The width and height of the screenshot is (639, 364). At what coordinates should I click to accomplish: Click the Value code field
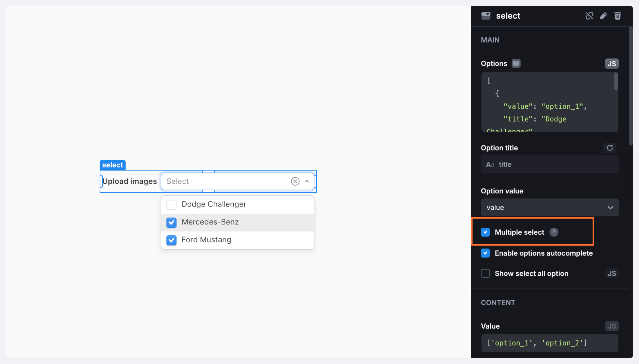point(549,343)
